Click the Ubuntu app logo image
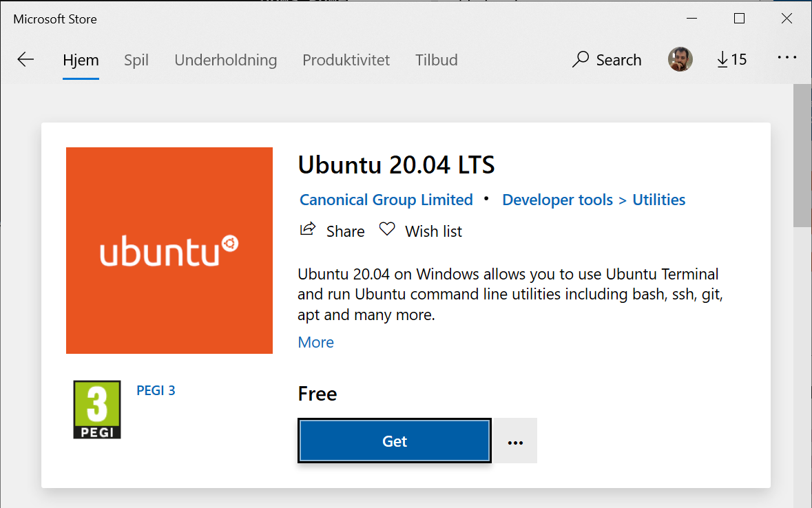The width and height of the screenshot is (812, 508). point(169,251)
